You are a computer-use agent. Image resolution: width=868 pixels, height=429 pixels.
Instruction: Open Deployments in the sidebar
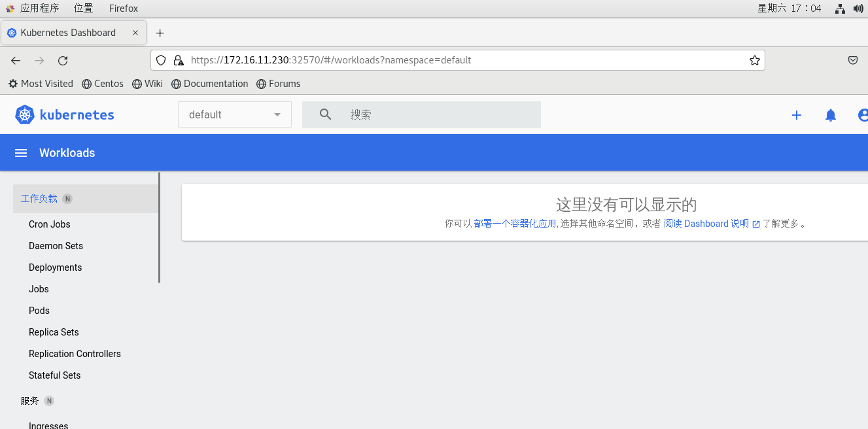coord(56,267)
